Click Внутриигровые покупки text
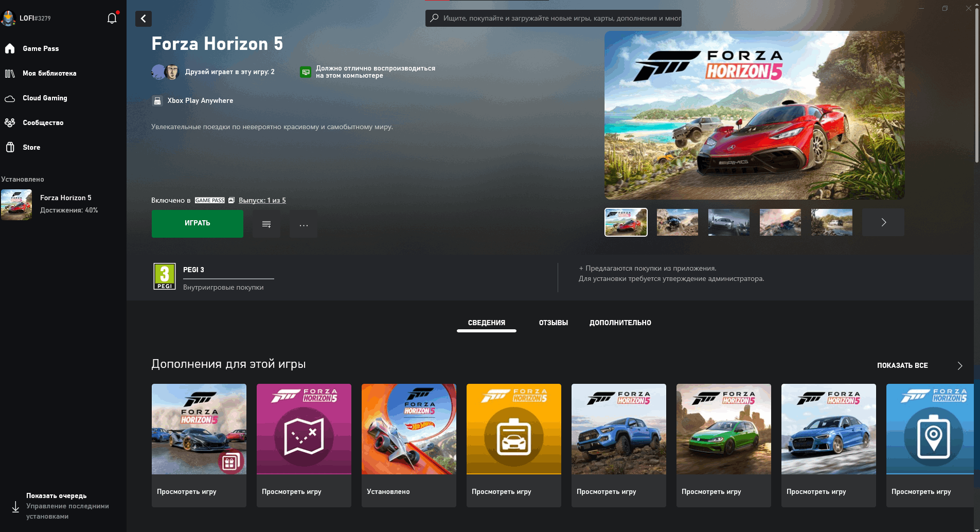Screen dimensions: 980x532 (223, 287)
